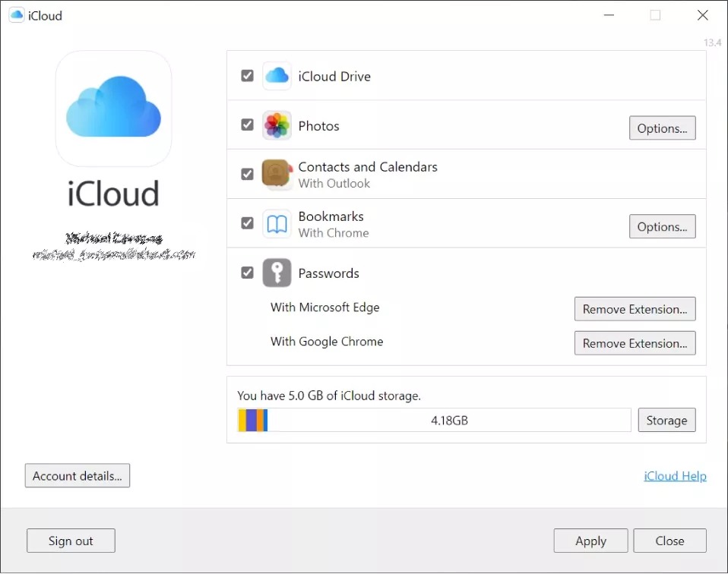The height and width of the screenshot is (574, 728).
Task: Uncheck the Passwords checkbox
Action: tap(248, 273)
